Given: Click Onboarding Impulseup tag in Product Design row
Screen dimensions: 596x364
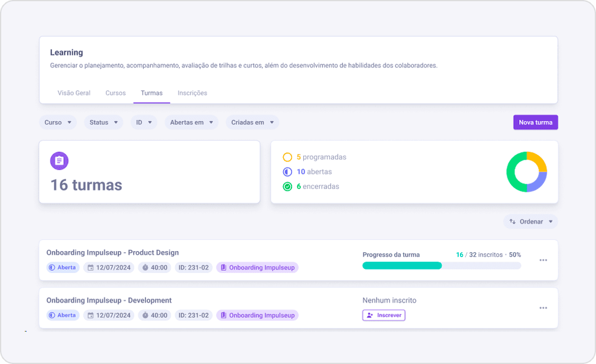Looking at the screenshot, I should 257,268.
